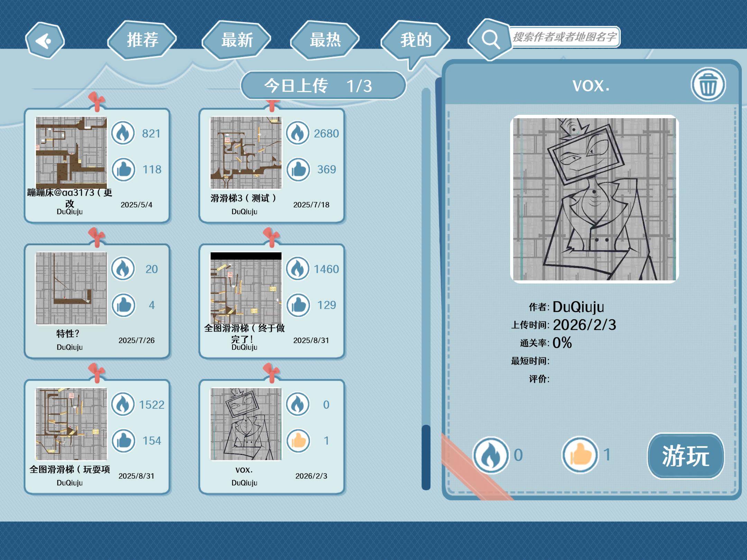Image resolution: width=747 pixels, height=560 pixels.
Task: Click thumbs-up icon showing 118 likes
Action: pos(123,169)
